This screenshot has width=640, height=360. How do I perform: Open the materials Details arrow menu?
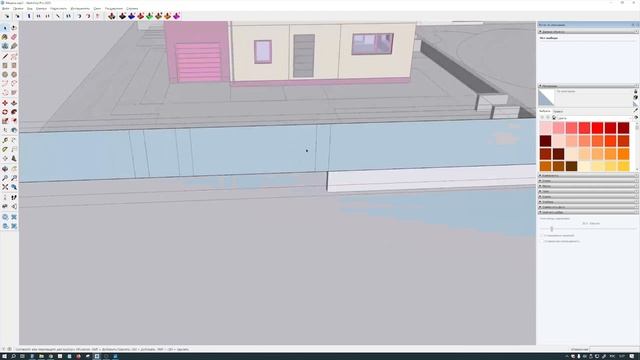coord(636,118)
